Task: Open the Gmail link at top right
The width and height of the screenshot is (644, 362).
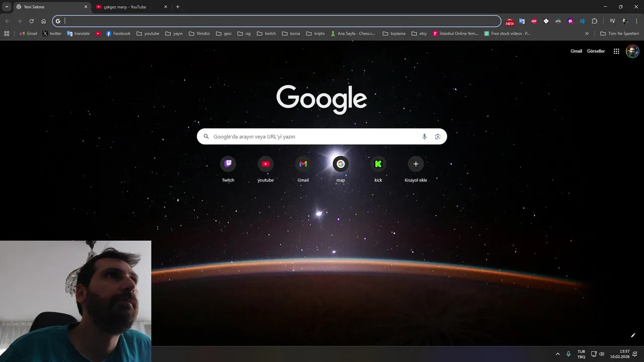Action: click(576, 51)
